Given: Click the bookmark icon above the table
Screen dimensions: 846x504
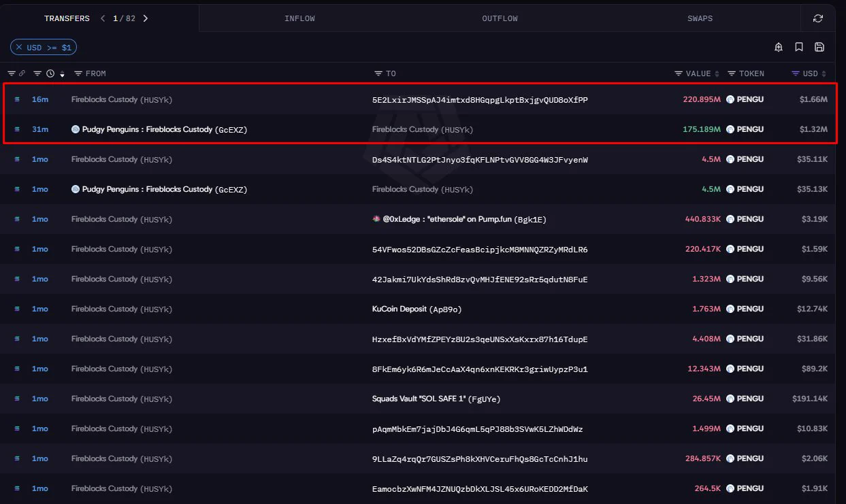Looking at the screenshot, I should (799, 47).
